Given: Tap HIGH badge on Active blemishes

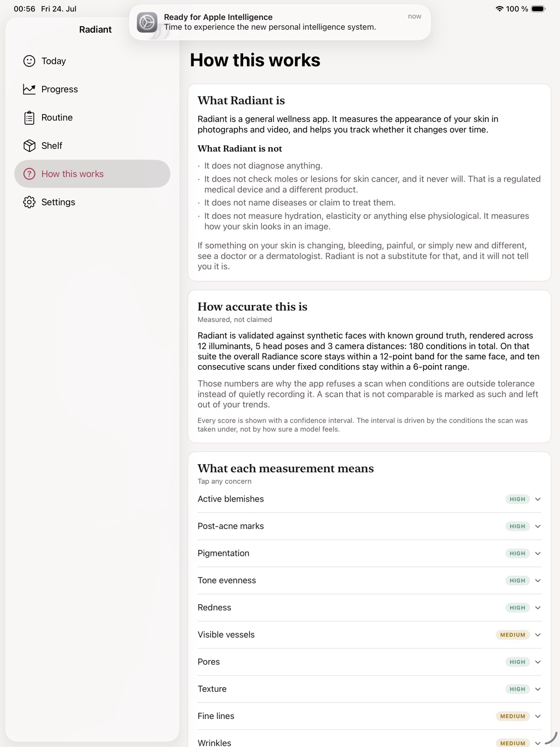Looking at the screenshot, I should [x=517, y=499].
